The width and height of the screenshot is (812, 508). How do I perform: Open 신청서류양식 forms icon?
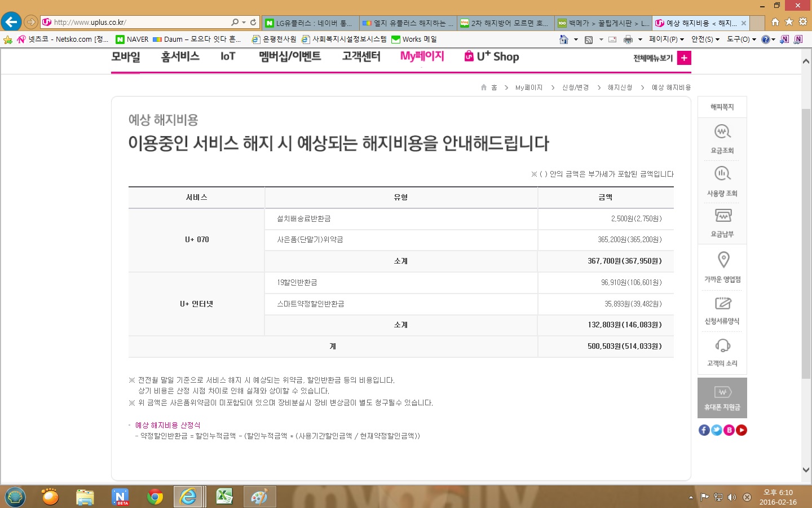pyautogui.click(x=722, y=303)
